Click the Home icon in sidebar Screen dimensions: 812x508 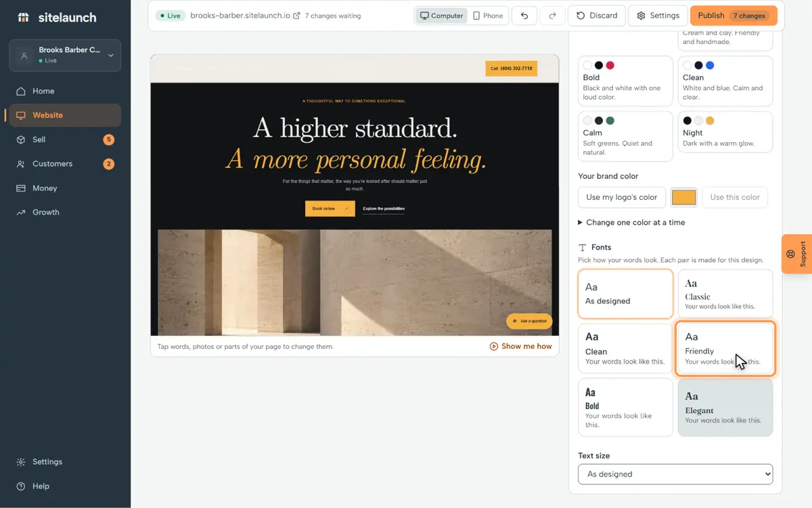point(21,91)
